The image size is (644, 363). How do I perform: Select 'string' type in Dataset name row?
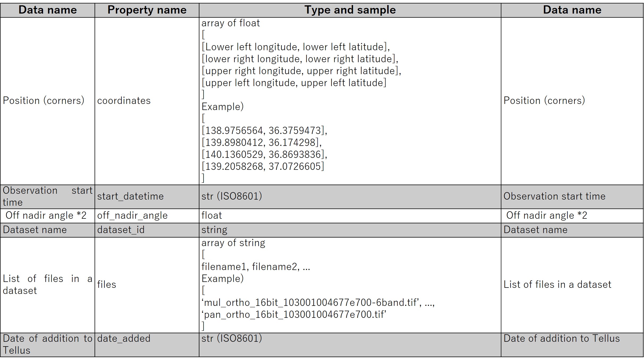pyautogui.click(x=214, y=230)
